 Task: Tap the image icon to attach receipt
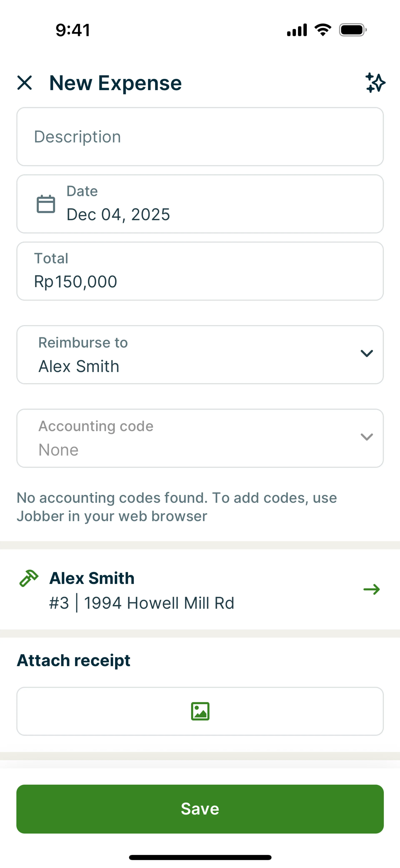(x=200, y=711)
